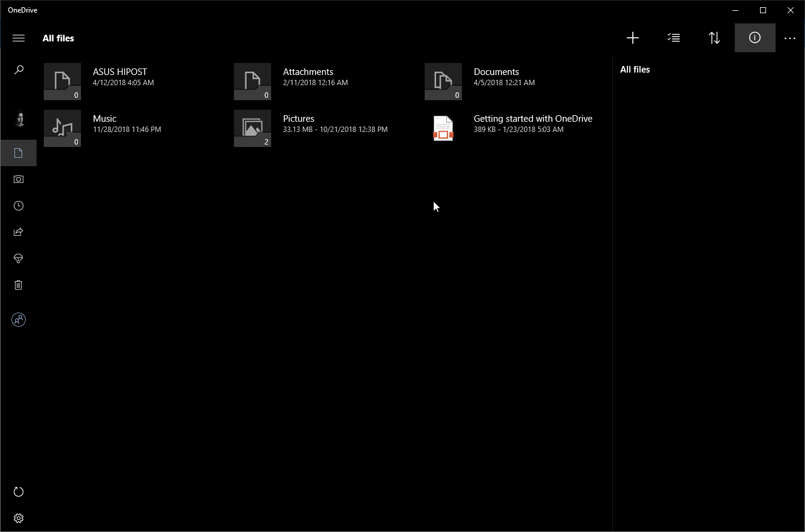Enable item selection mode
Image resolution: width=805 pixels, height=532 pixels.
(x=673, y=38)
